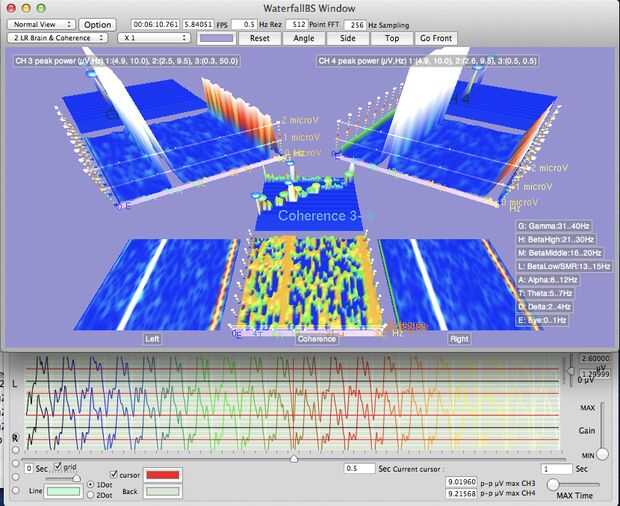The image size is (620, 506).
Task: Click the L: BetaLow/SMR:13..15Hz legend label
Action: pos(564,266)
